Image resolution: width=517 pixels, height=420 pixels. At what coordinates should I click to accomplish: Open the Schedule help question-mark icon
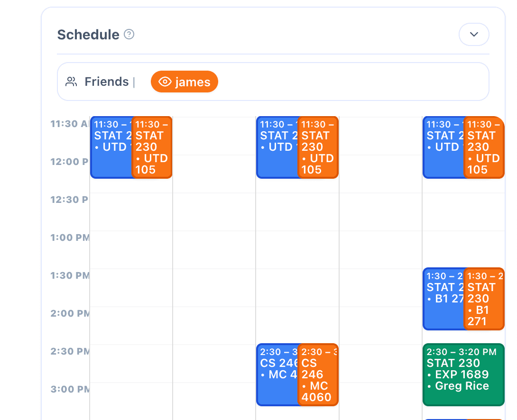pos(129,34)
